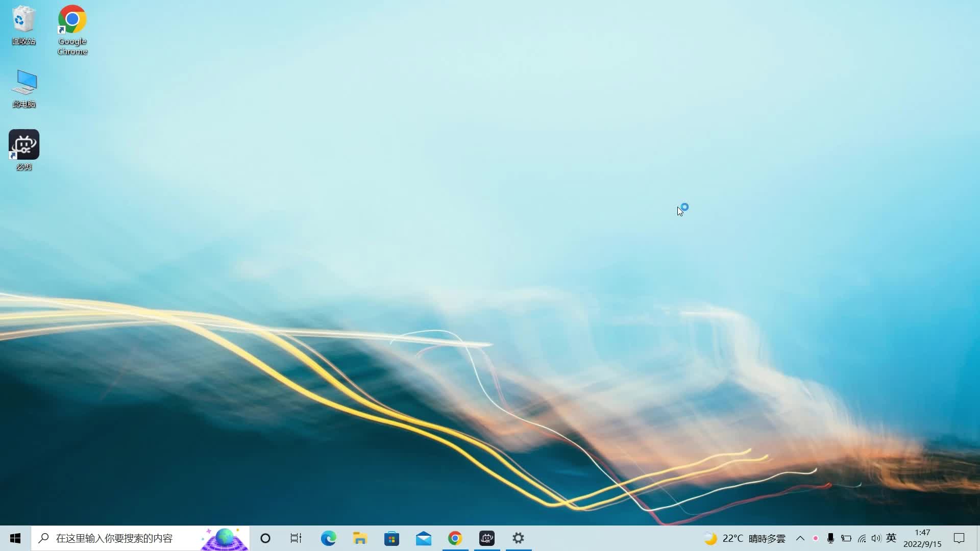
Task: Toggle the 英 input method indicator
Action: 891,538
